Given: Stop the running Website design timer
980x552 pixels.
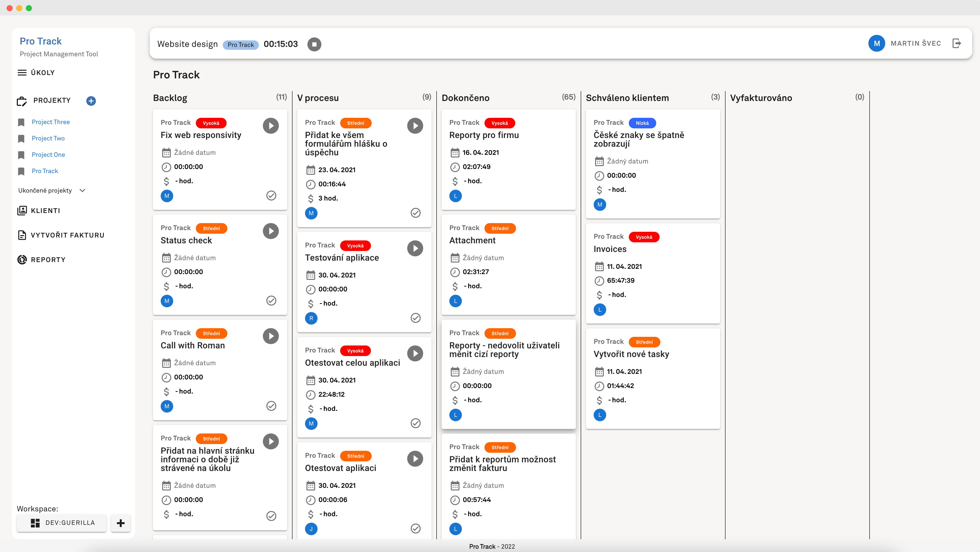Looking at the screenshot, I should pos(314,44).
